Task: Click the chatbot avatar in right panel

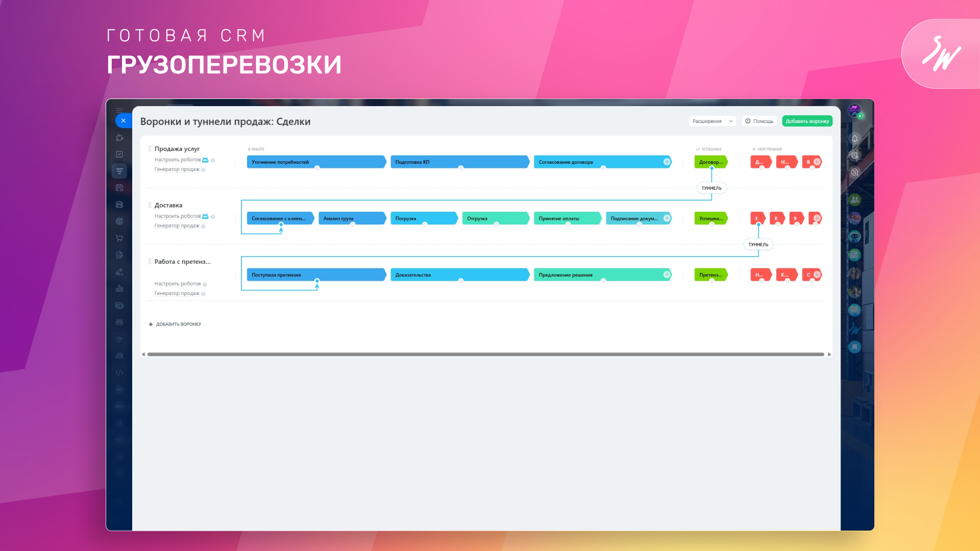Action: coord(855,236)
